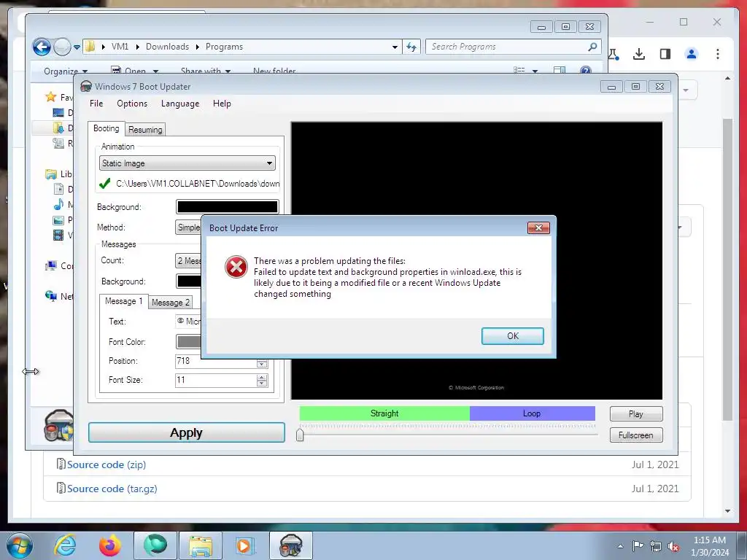747x560 pixels.
Task: Select the Message 1 tab
Action: pyautogui.click(x=123, y=301)
